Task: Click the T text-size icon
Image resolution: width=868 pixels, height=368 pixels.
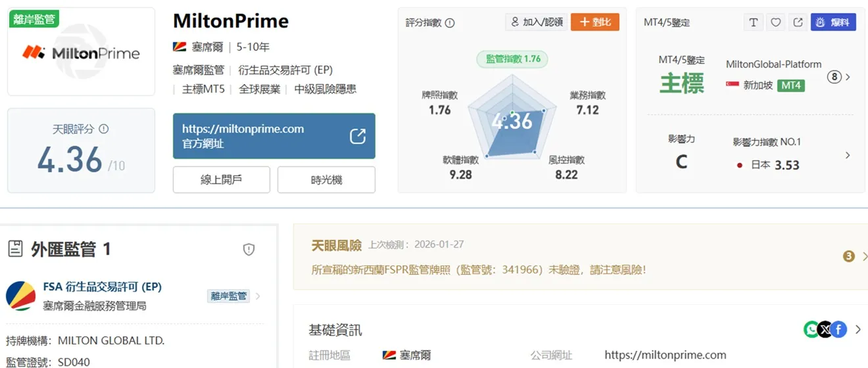Action: [754, 22]
